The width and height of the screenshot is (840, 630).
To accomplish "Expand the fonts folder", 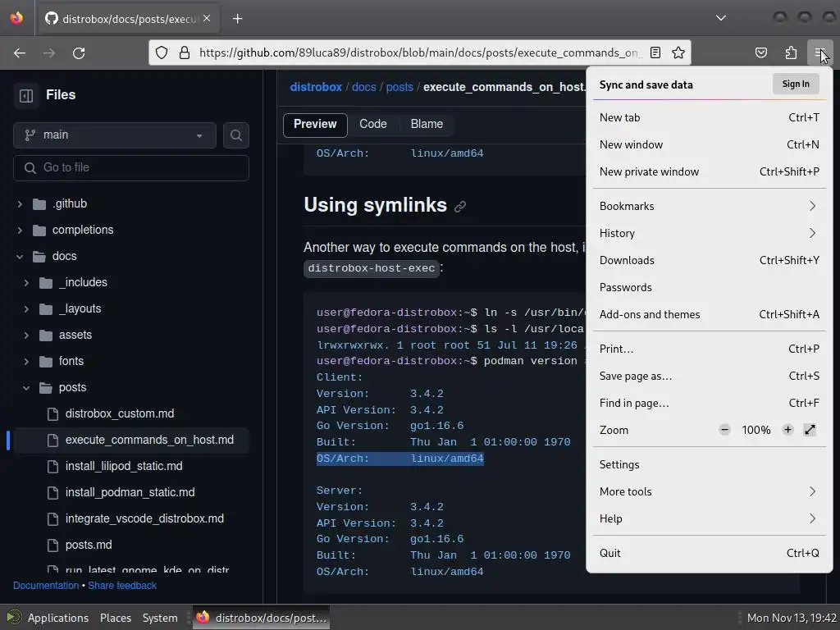I will point(26,361).
